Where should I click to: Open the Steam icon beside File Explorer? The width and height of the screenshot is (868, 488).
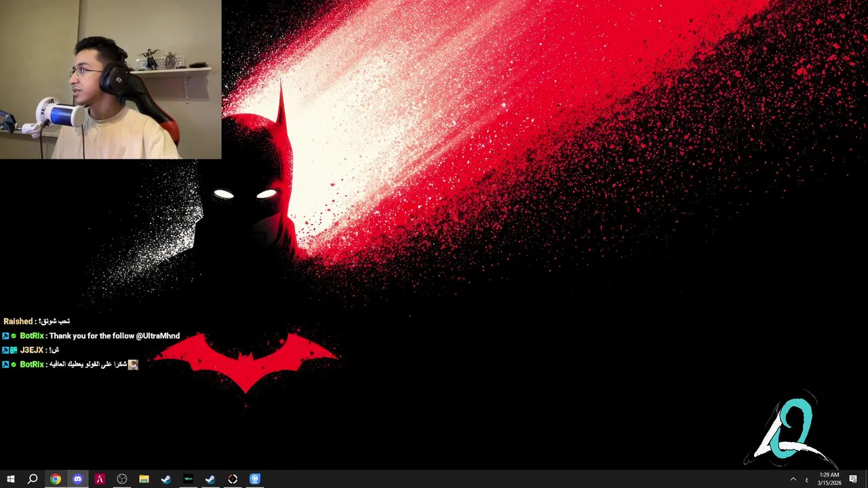pyautogui.click(x=166, y=479)
